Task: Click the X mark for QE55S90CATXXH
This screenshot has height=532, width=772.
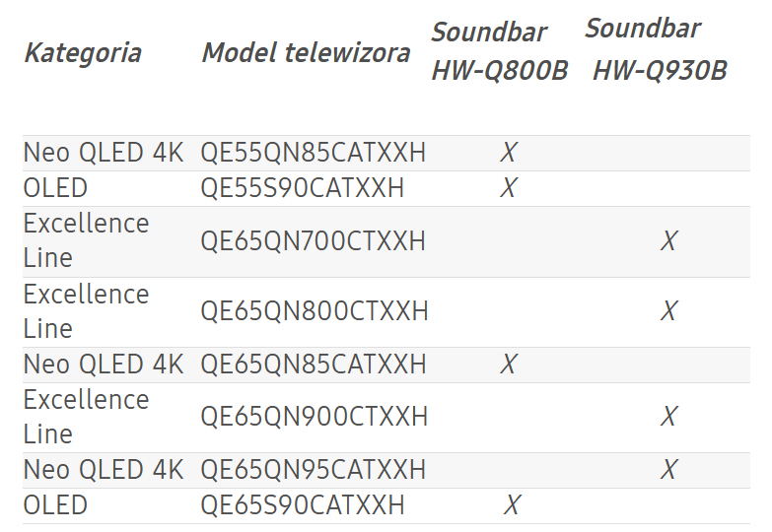Action: 509,188
